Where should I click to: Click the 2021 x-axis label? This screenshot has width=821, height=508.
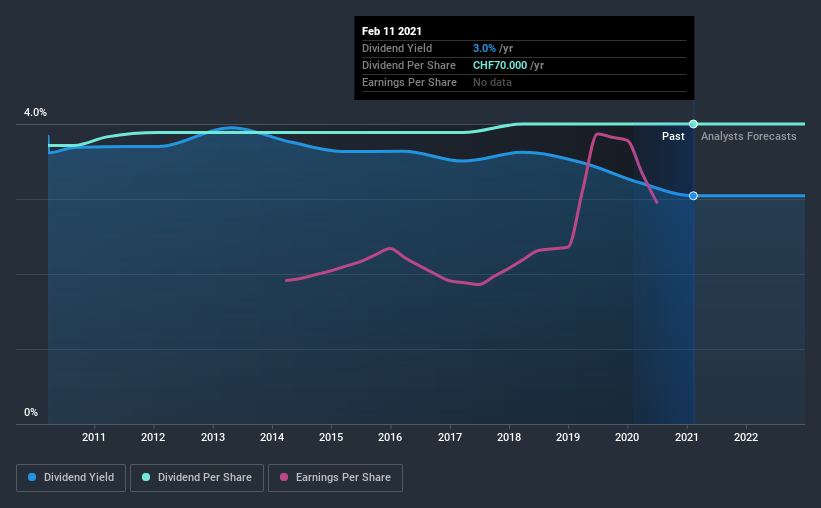686,437
